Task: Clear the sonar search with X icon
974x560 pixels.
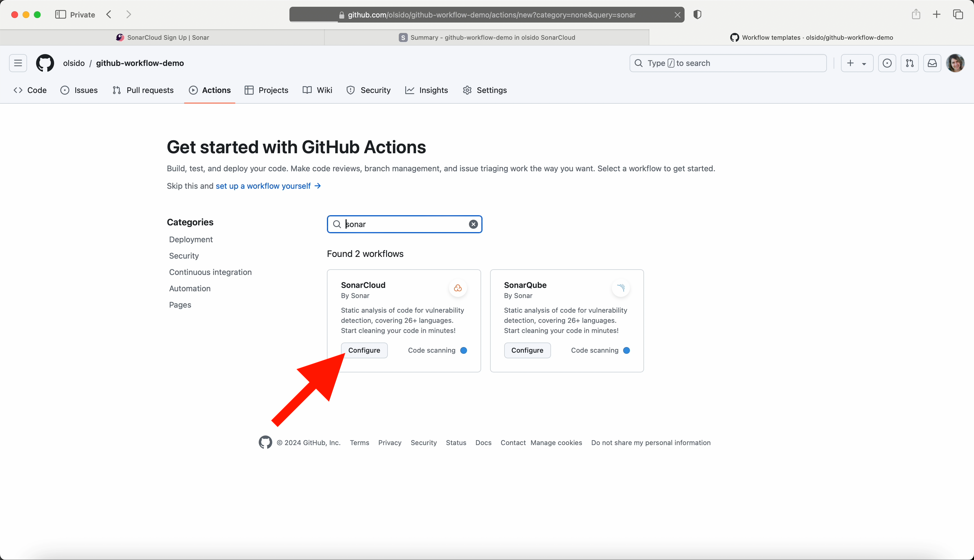Action: click(473, 224)
